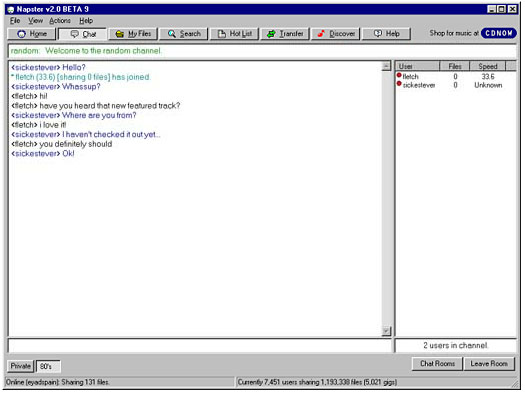This screenshot has height=393, width=525.
Task: Click the '<sickestever> Hello?' chat line
Action: tap(49, 67)
